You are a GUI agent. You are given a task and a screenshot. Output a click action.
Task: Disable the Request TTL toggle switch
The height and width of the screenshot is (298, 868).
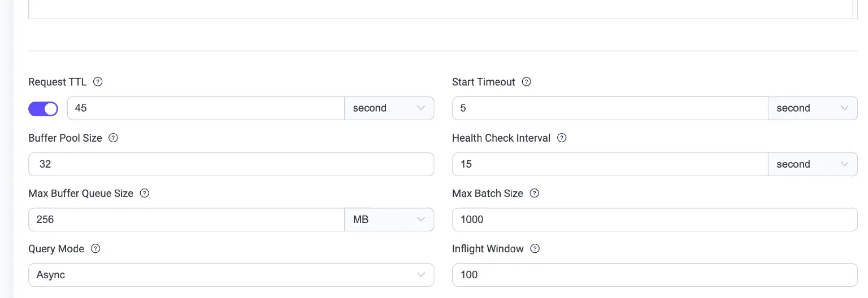pos(44,108)
